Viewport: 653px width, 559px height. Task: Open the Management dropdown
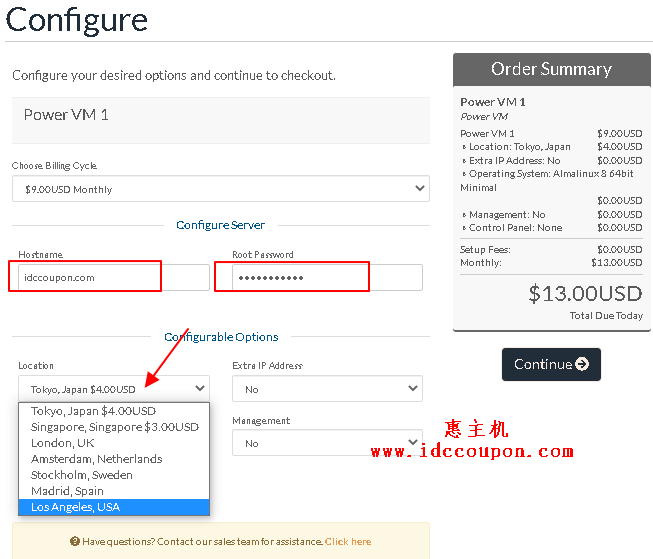click(327, 443)
